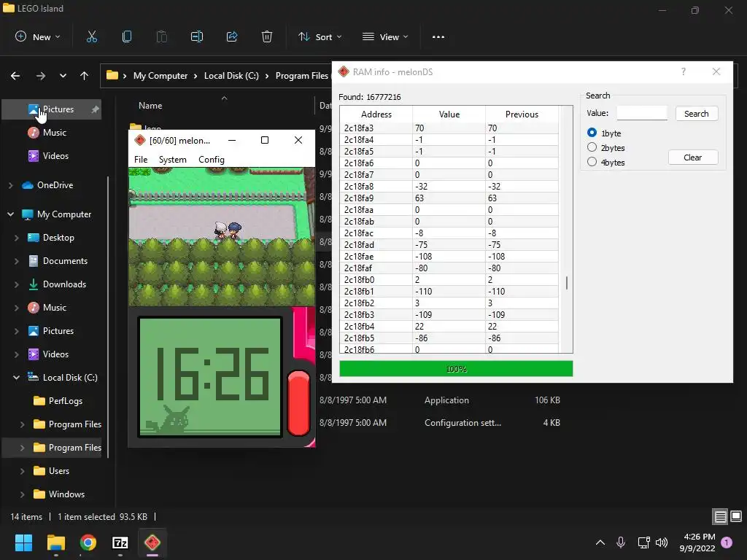747x560 pixels.
Task: Go up one folder level arrow
Action: tap(85, 76)
